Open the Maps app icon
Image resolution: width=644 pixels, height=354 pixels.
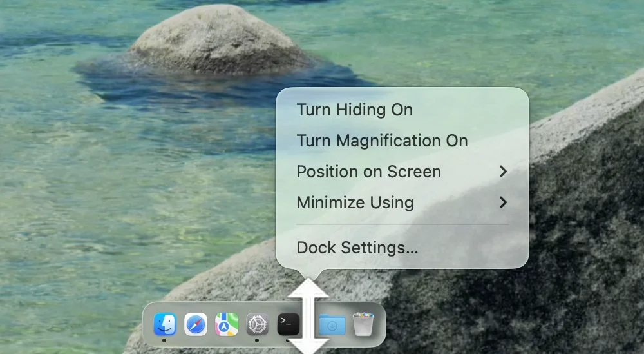tap(227, 324)
